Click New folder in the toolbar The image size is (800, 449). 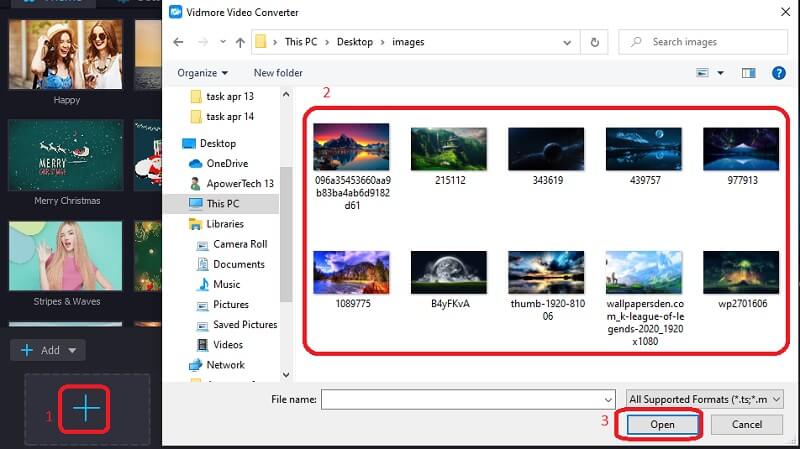coord(278,73)
